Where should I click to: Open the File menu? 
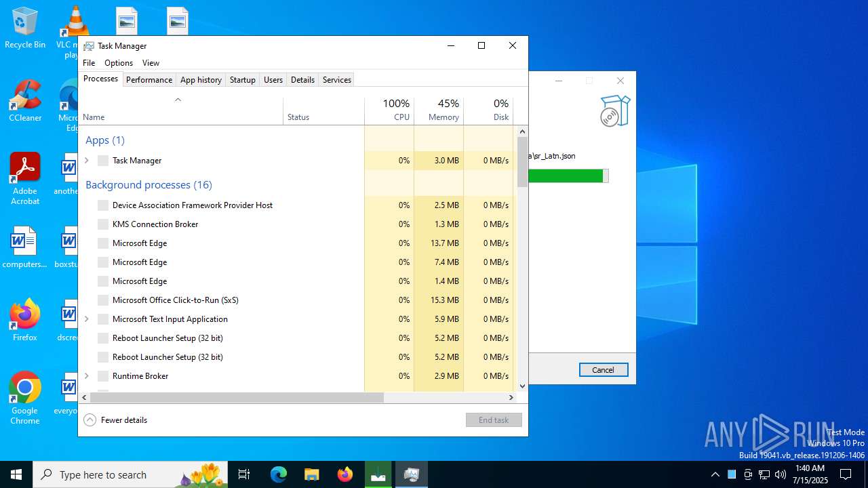tap(89, 63)
